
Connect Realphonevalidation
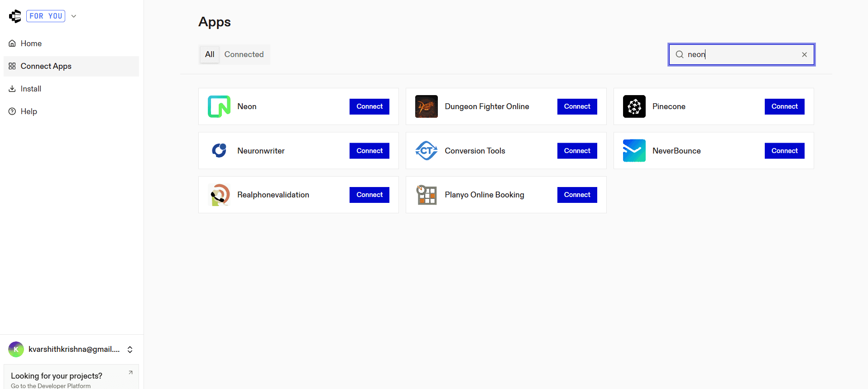[x=369, y=195]
